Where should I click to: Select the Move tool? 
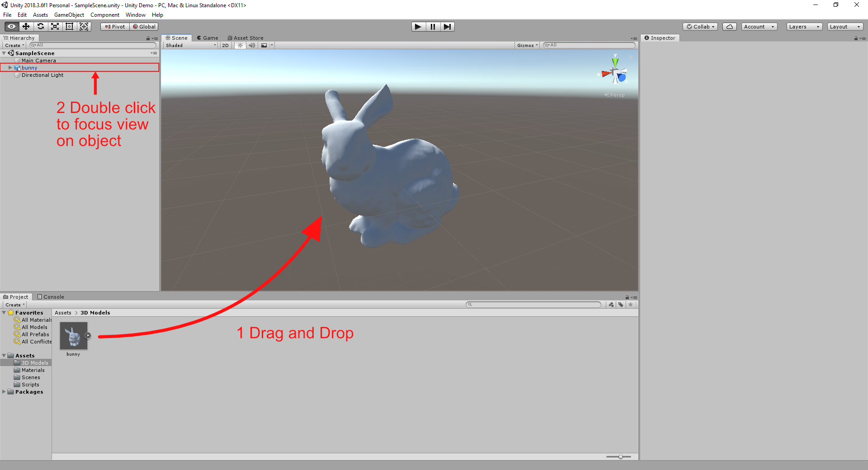coord(26,27)
